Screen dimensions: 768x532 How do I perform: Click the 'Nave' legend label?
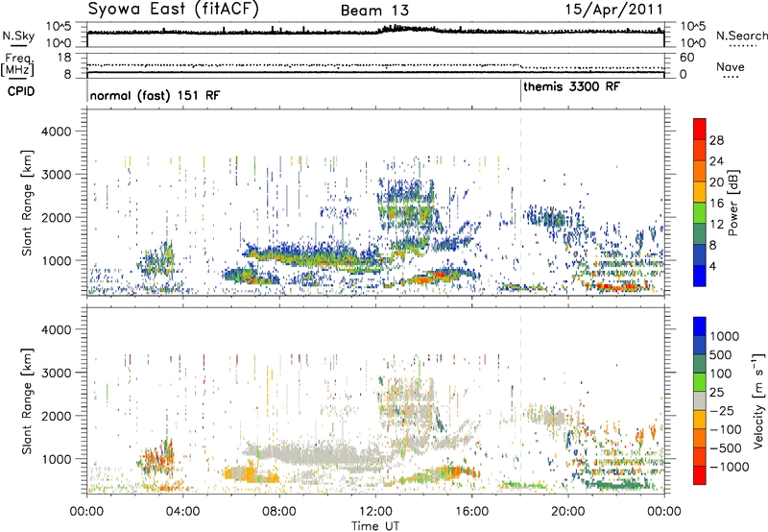(x=731, y=66)
